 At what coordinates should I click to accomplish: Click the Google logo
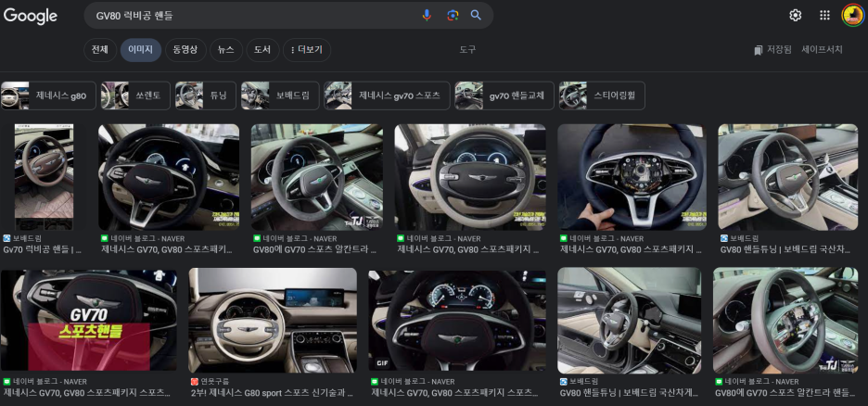(31, 16)
